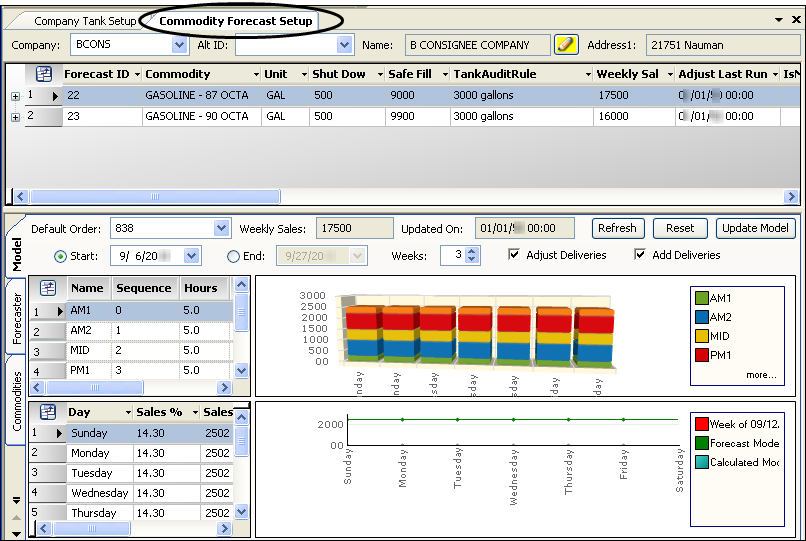Viewport: 806px width, 541px height.
Task: Click the sidebar overflow chevron icon
Action: [x=15, y=501]
